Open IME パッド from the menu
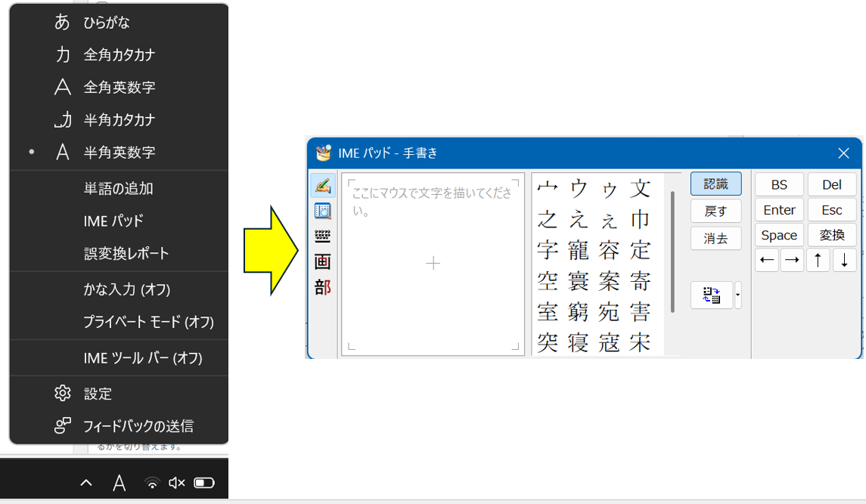The image size is (866, 504). click(113, 221)
